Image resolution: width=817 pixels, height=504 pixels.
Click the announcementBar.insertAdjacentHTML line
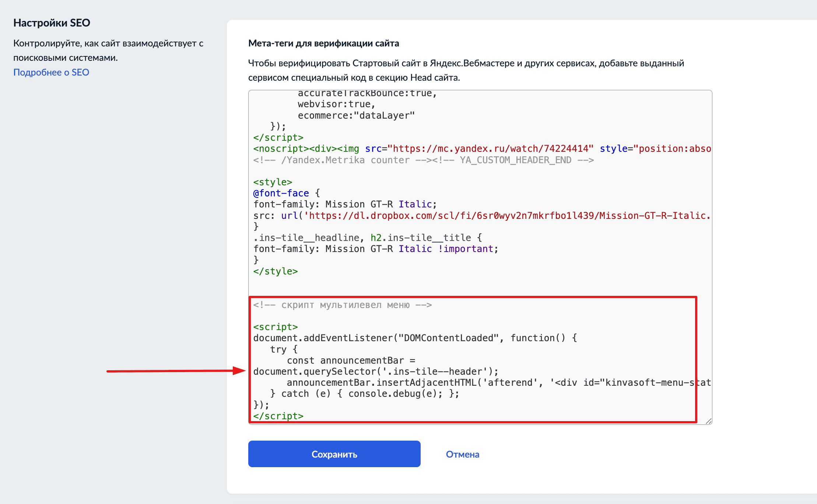499,382
